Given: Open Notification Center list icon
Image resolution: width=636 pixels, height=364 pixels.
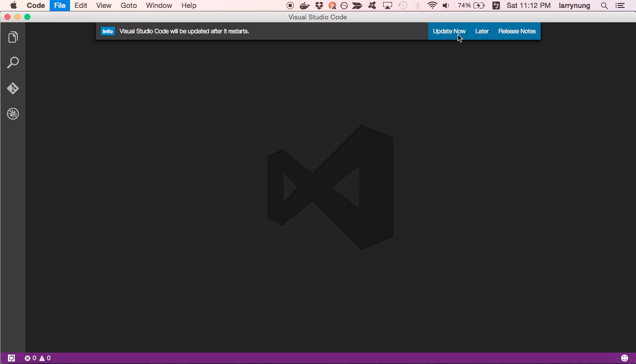Looking at the screenshot, I should pyautogui.click(x=620, y=5).
